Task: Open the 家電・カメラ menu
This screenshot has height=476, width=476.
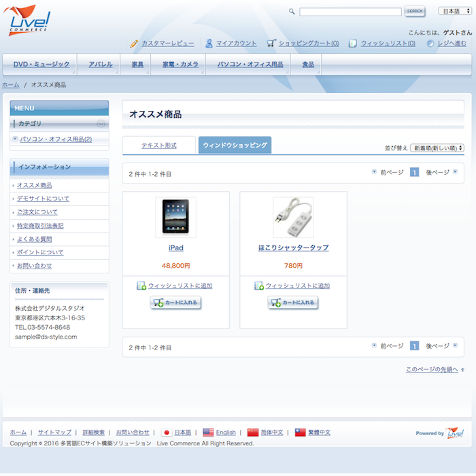Action: (180, 65)
